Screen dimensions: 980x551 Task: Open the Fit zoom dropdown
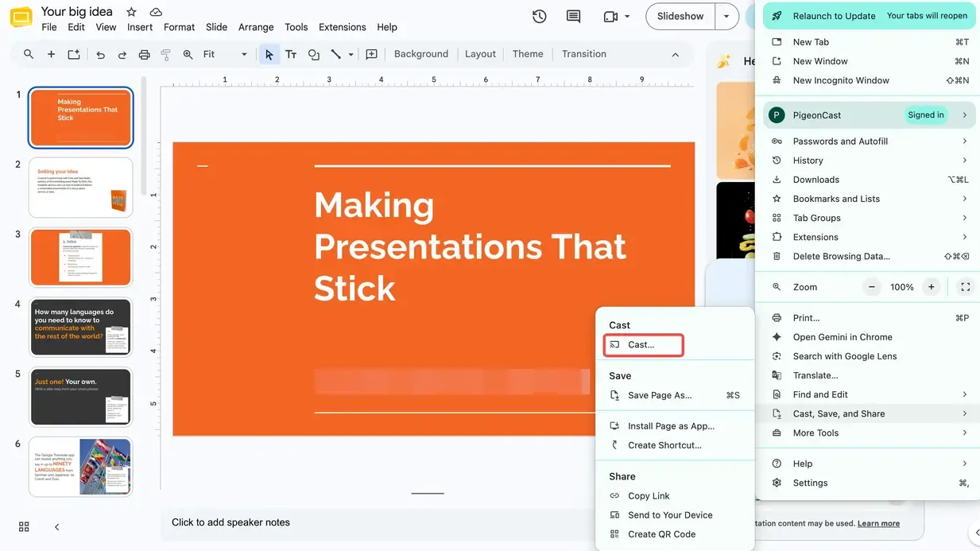(x=226, y=54)
